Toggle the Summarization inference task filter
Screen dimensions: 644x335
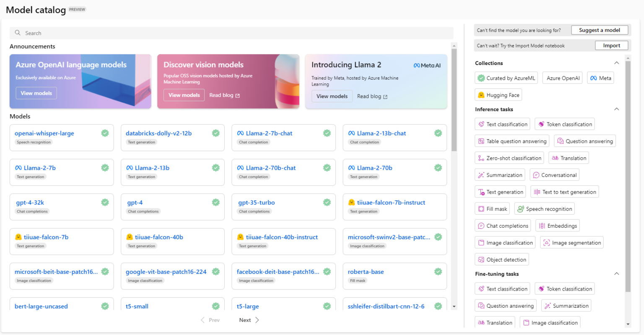(500, 174)
